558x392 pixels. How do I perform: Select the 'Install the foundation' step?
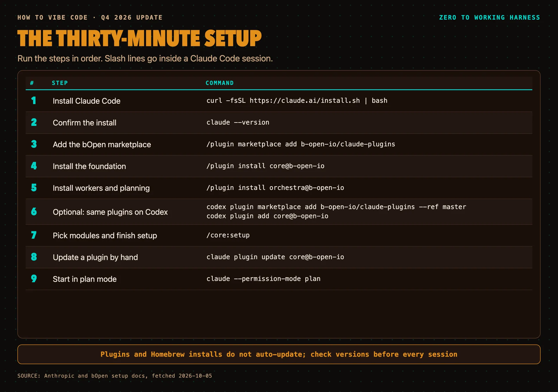pyautogui.click(x=89, y=166)
